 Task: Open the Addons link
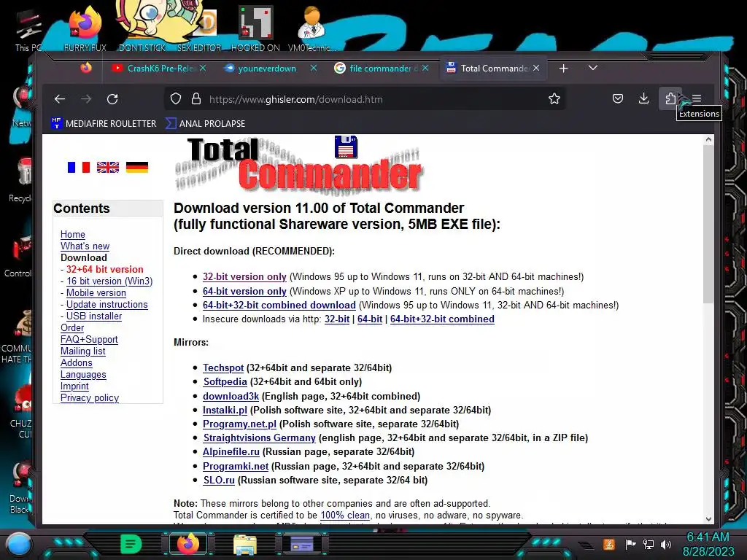pyautogui.click(x=76, y=363)
